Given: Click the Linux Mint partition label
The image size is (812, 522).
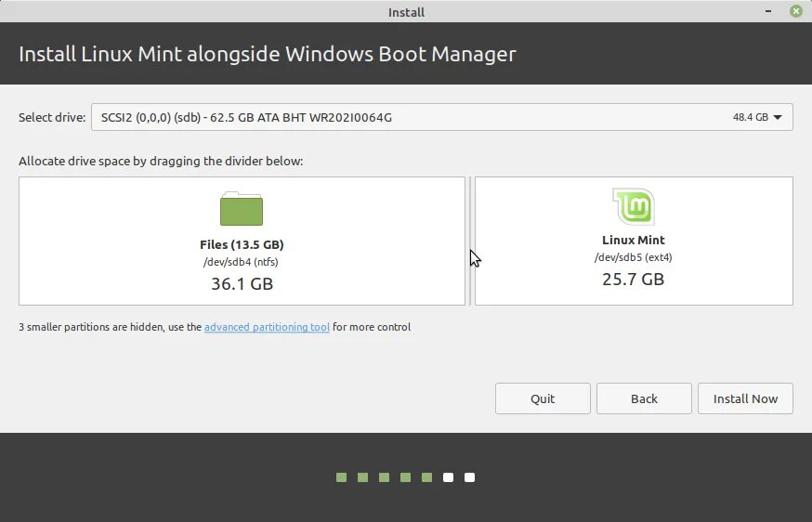Looking at the screenshot, I should coord(634,240).
